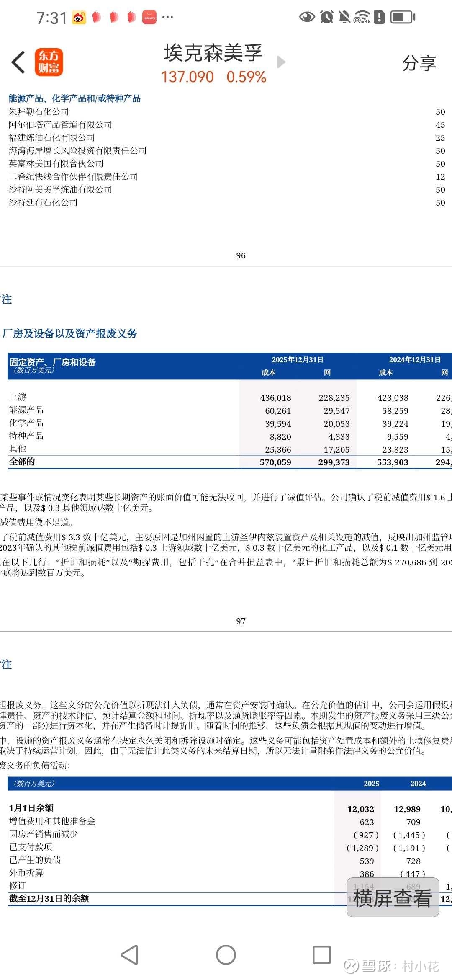
Task: Tap the Android back navigation triangle
Action: 129,954
